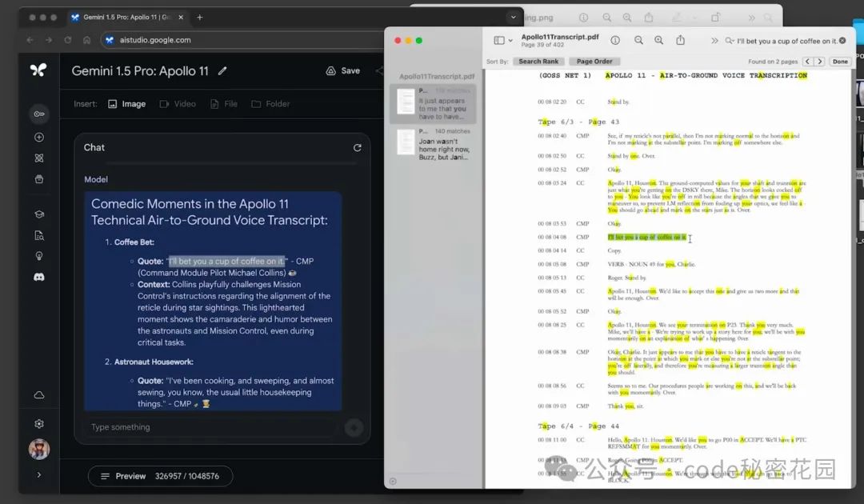Click 'Tape 6/4 - Page 44' heading
864x504 pixels.
(x=578, y=426)
